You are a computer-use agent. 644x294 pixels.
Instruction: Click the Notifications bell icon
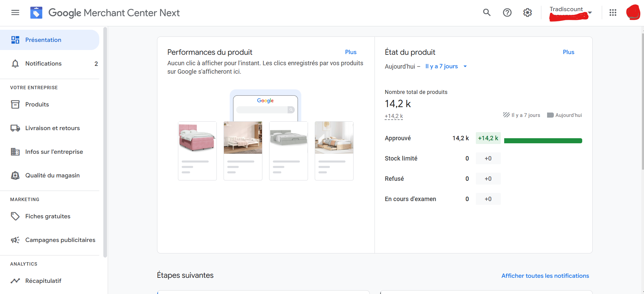15,64
